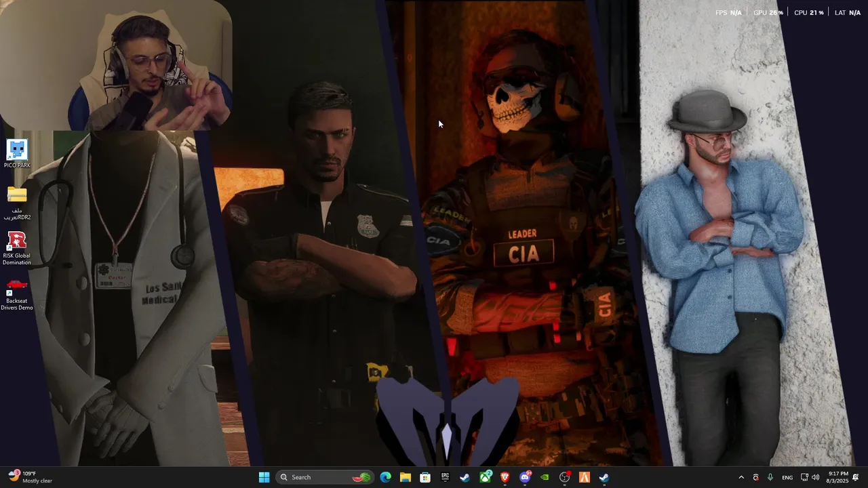Click the GPU 26% overlay readout
The height and width of the screenshot is (488, 868).
(768, 13)
